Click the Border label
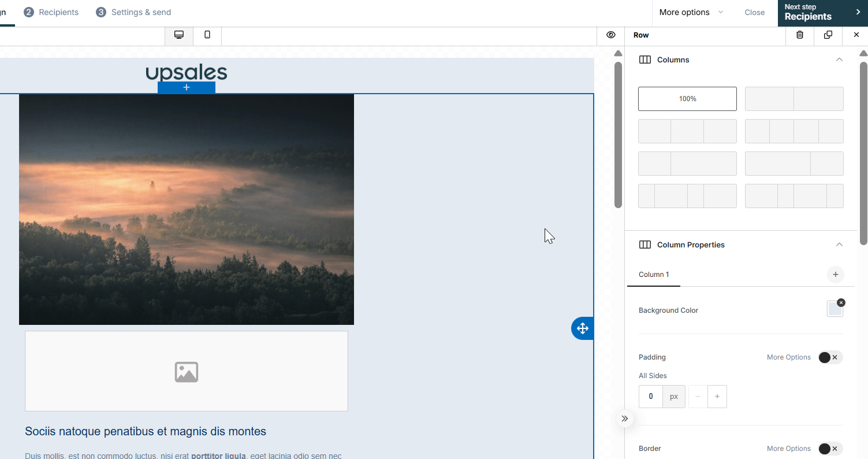The height and width of the screenshot is (459, 868). [650, 449]
